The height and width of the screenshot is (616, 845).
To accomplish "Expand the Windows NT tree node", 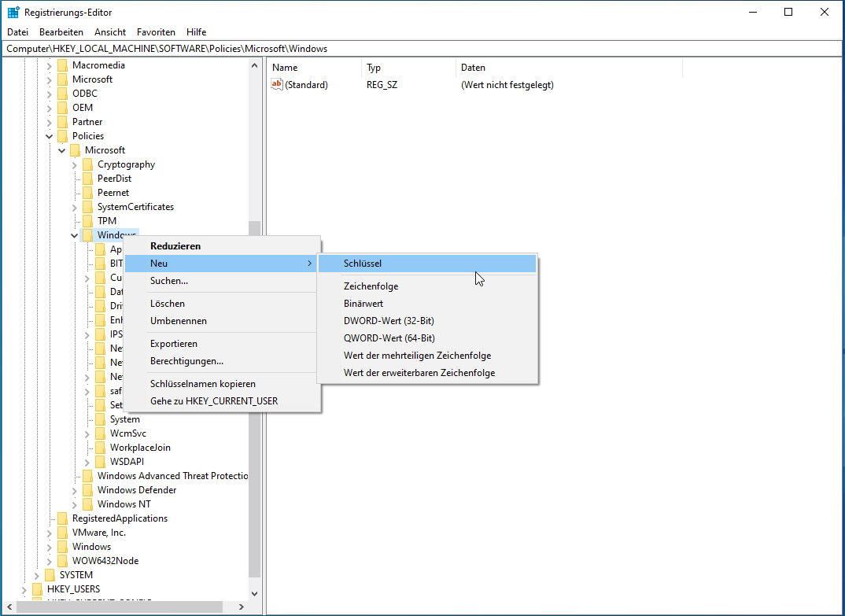I will click(x=75, y=504).
